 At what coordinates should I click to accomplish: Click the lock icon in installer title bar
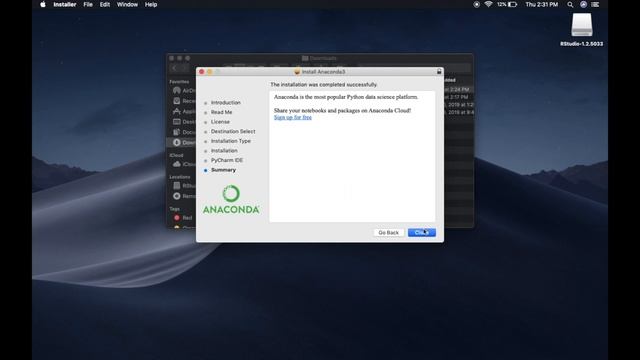pos(439,71)
